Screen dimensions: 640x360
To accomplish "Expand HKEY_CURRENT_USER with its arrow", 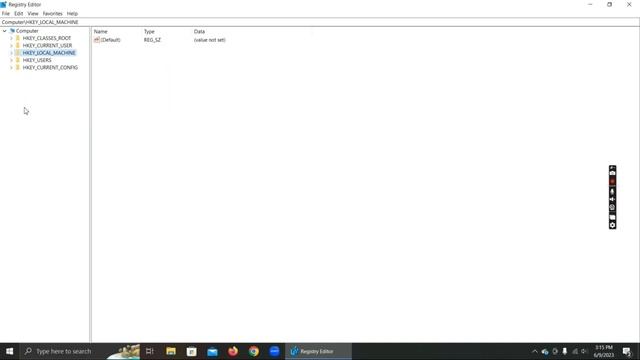I will [x=11, y=46].
